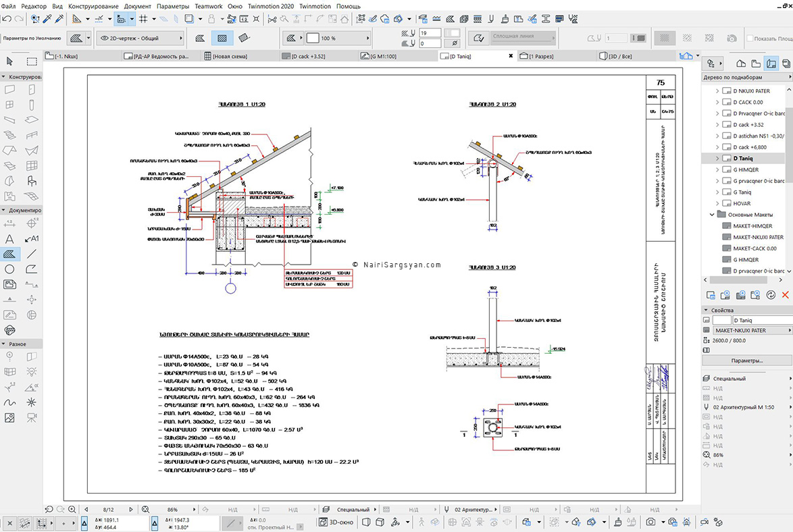The image size is (793, 532).
Task: Click the camera icon in bottom bar
Action: [x=650, y=522]
